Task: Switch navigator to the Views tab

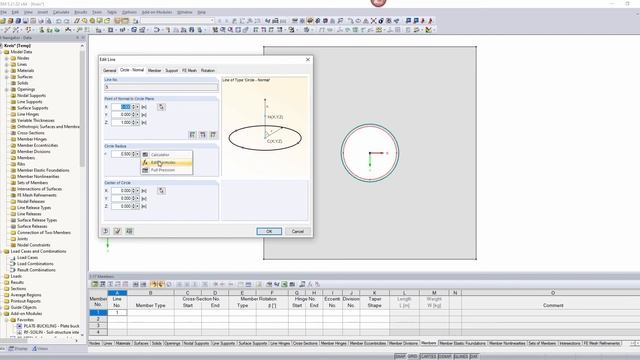Action: coord(40,349)
